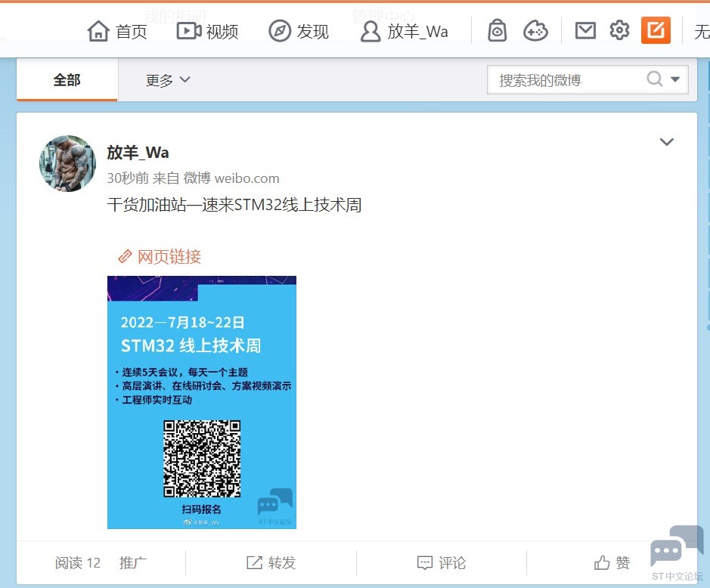Open the 网页链接 web link
This screenshot has height=588, width=710.
pyautogui.click(x=159, y=257)
